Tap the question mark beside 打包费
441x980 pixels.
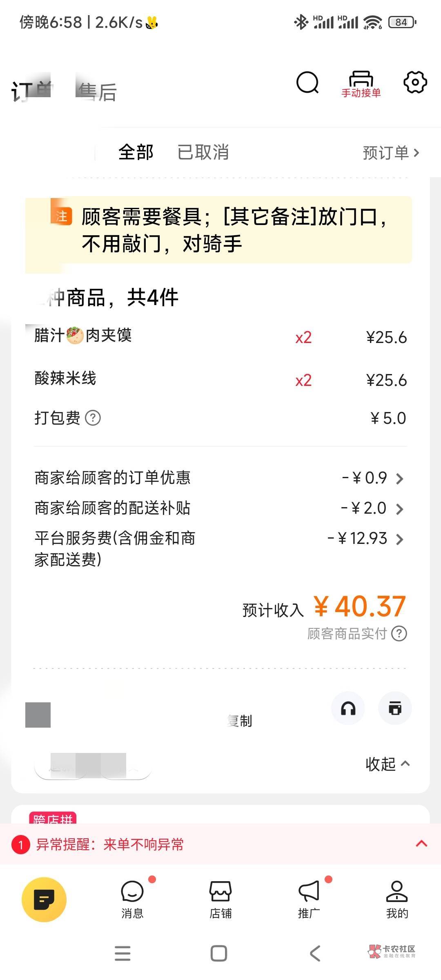93,418
